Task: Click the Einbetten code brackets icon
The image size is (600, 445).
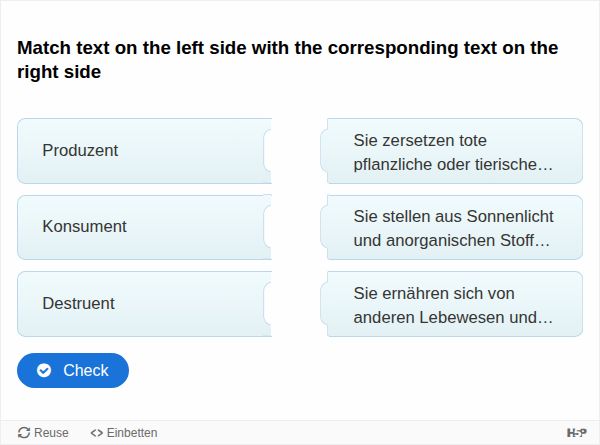Action: point(96,433)
